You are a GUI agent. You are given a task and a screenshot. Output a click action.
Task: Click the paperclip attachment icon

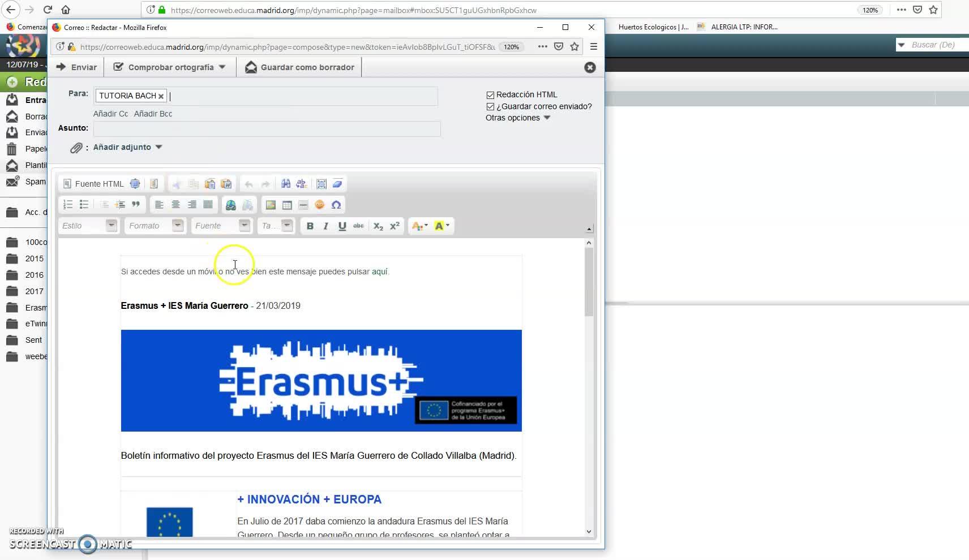76,148
